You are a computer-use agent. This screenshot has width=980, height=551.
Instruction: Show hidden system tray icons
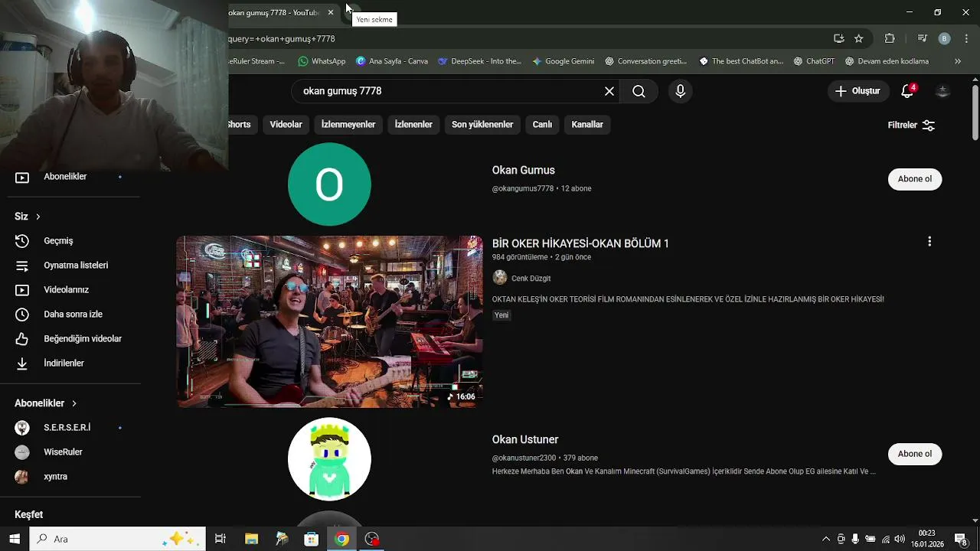coord(825,539)
